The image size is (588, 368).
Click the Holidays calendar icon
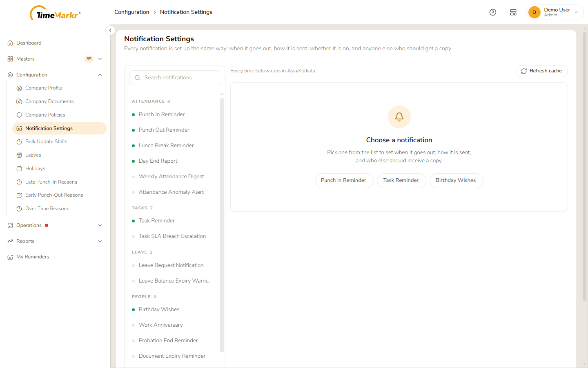(x=19, y=168)
